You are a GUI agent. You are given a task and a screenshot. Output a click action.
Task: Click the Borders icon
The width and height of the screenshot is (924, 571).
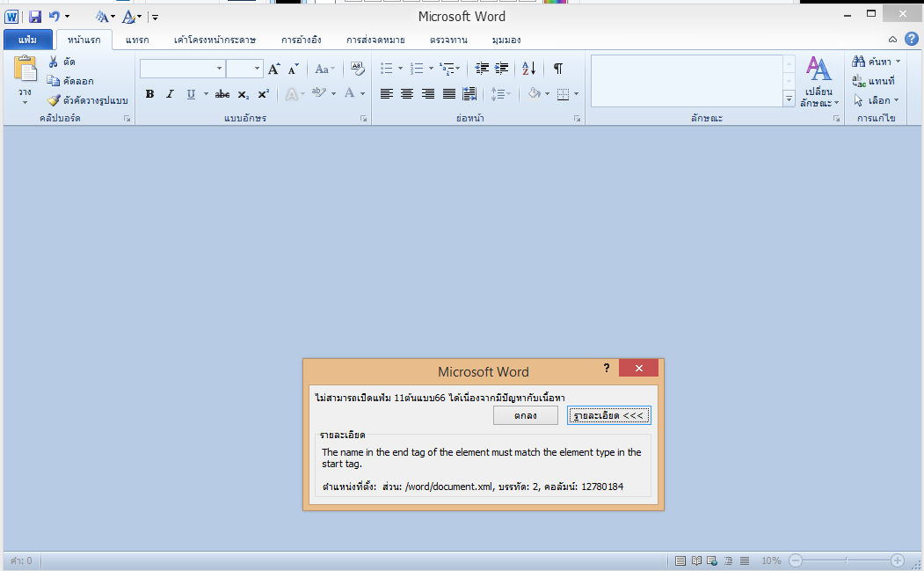coord(563,94)
